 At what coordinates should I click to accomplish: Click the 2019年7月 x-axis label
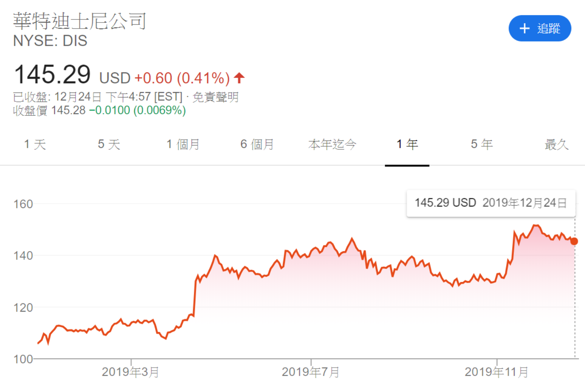click(310, 372)
